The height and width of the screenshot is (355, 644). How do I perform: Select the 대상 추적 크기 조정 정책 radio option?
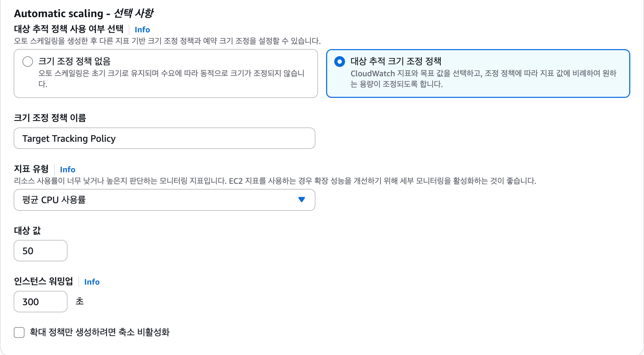[339, 61]
